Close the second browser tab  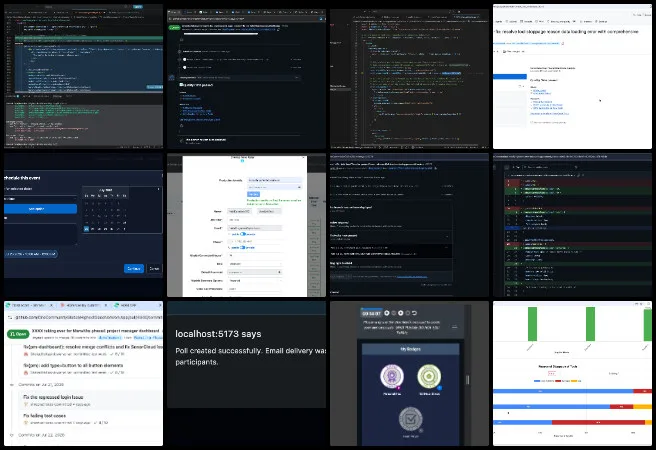[x=105, y=305]
